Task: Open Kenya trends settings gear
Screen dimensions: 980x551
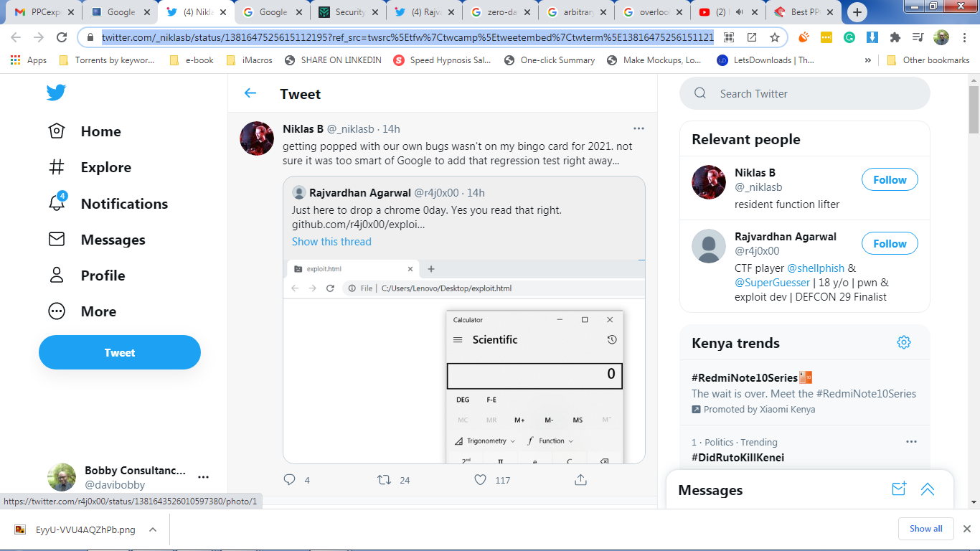Action: pos(904,342)
